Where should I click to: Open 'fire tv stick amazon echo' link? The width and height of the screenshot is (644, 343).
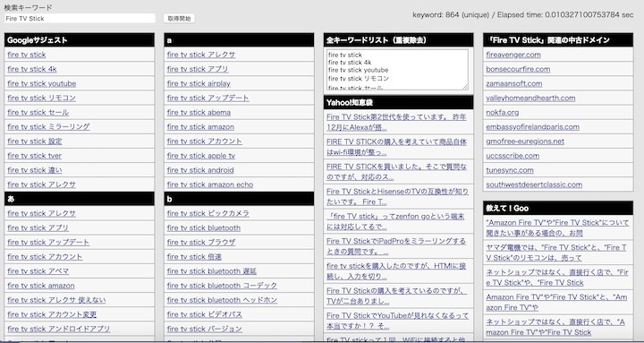tap(210, 184)
